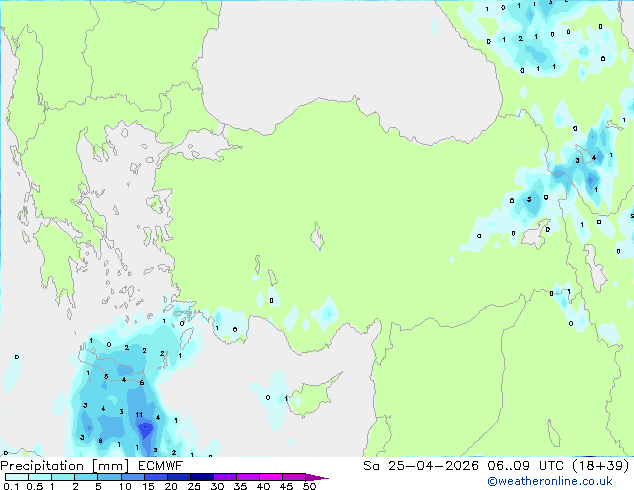The width and height of the screenshot is (634, 490).
Task: Click the '(18+39)' forecast run text
Action: [601, 466]
